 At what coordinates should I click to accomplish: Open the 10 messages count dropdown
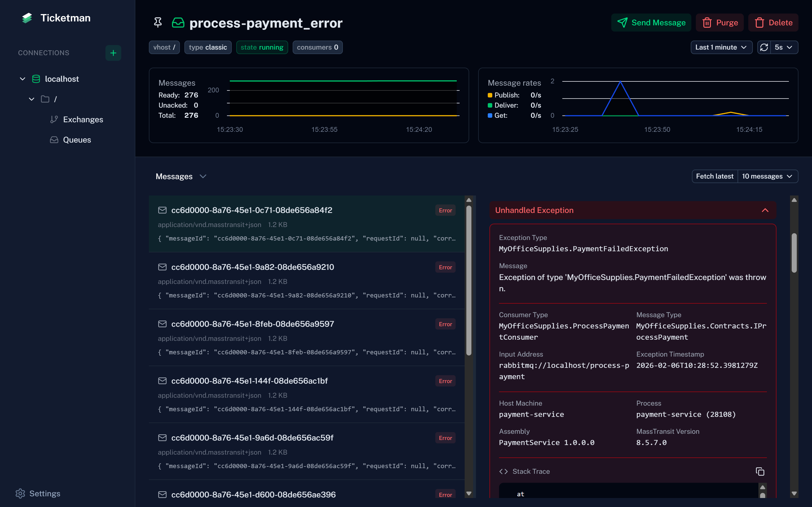(767, 176)
